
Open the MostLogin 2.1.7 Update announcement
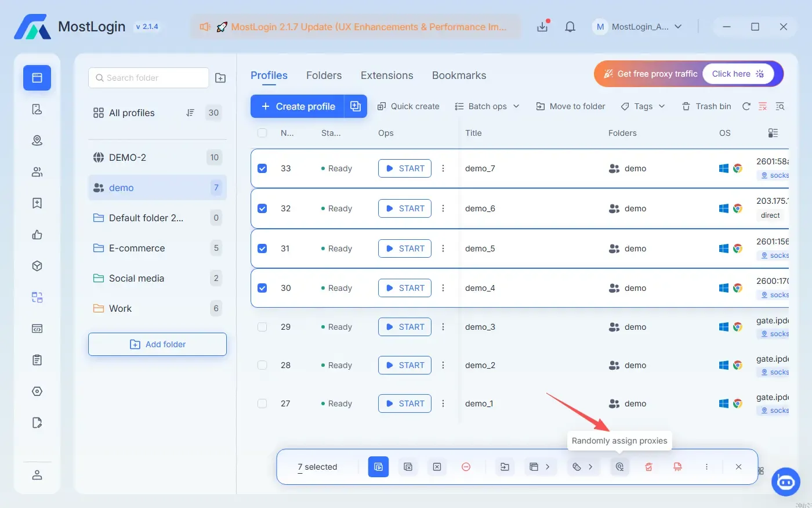click(356, 27)
